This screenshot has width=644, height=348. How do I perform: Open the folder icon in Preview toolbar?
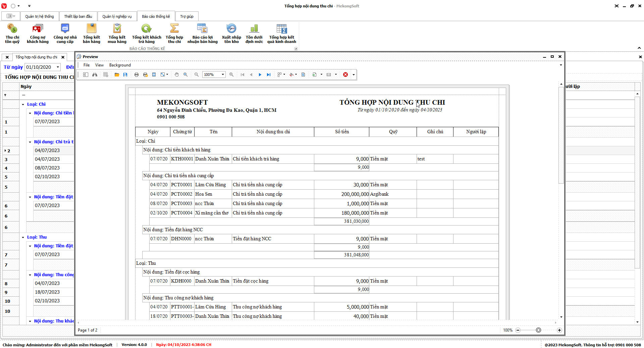[x=117, y=74]
